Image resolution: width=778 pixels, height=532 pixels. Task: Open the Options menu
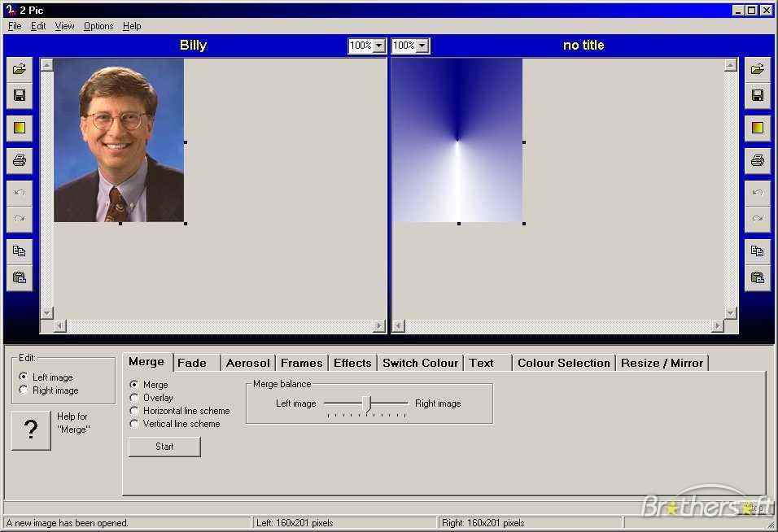point(98,26)
